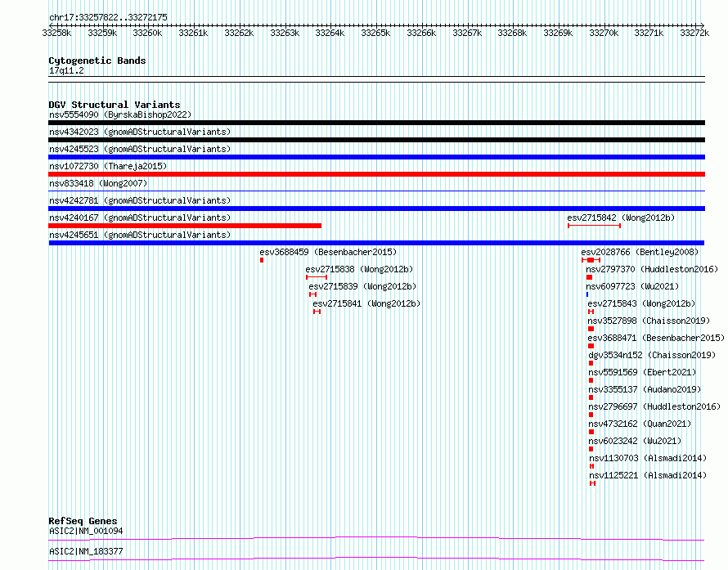
Task: Open esv2715843 (Wong2012b) variant
Action: [641, 303]
